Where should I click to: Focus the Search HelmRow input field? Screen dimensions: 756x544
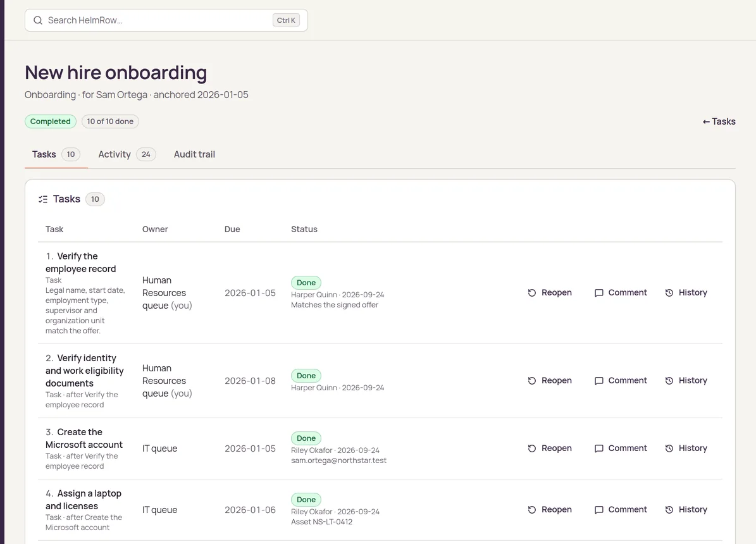pyautogui.click(x=166, y=20)
